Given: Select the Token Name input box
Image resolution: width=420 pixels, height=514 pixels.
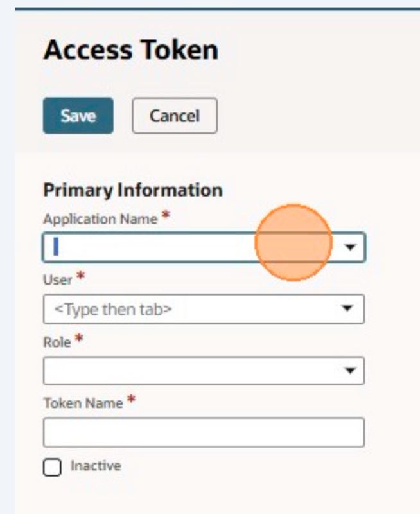Looking at the screenshot, I should click(x=203, y=432).
